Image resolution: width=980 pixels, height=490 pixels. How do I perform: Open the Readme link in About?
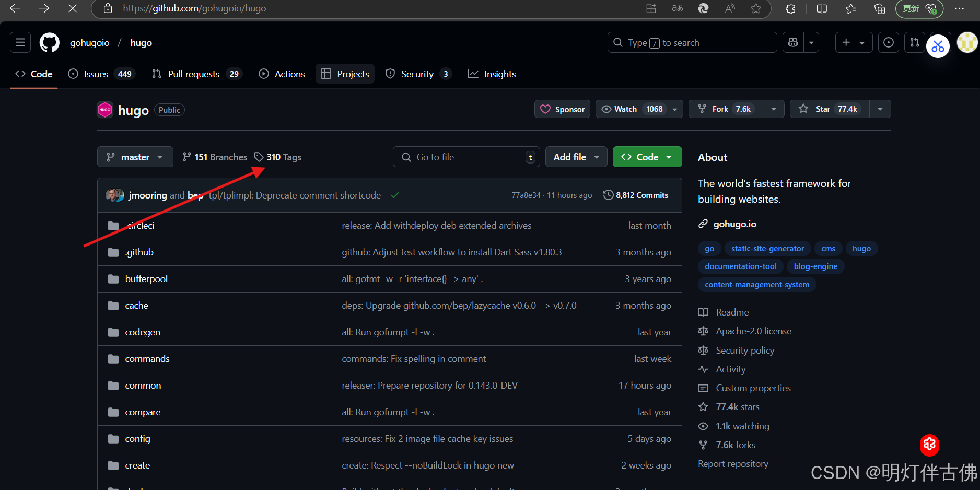click(x=724, y=312)
